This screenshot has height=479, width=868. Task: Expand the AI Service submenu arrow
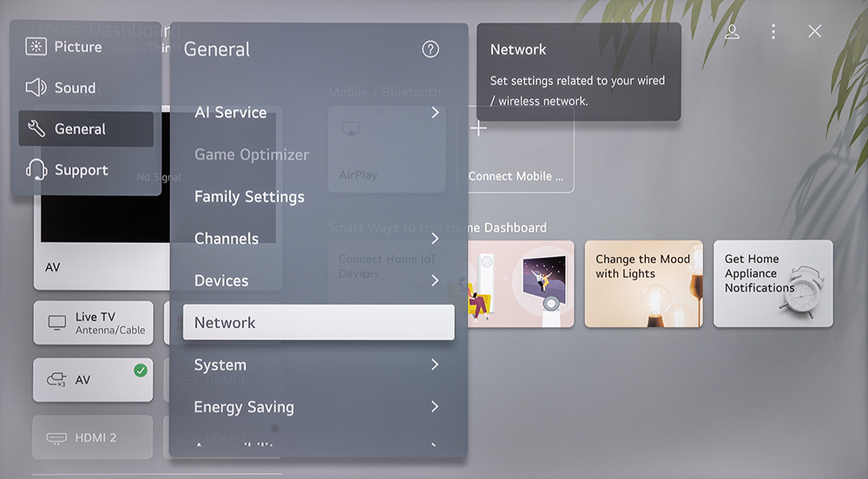[435, 113]
